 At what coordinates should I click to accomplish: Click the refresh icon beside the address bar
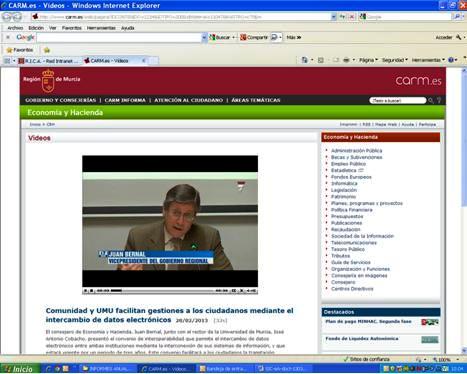342,17
